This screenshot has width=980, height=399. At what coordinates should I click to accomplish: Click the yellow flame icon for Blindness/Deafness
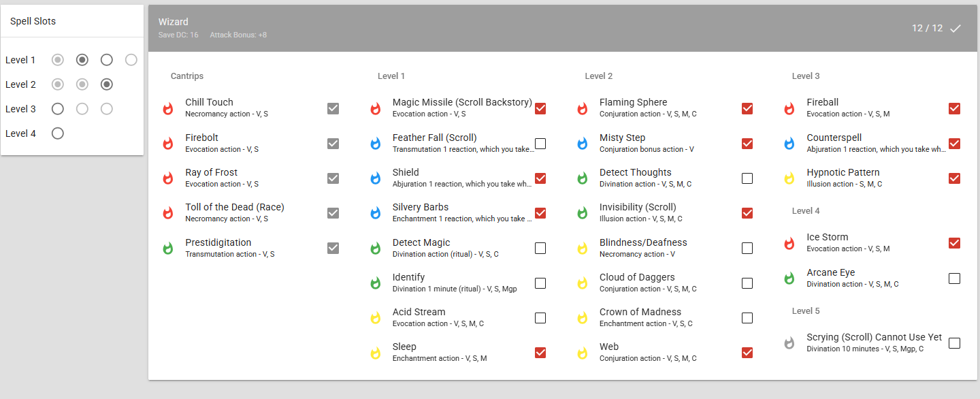tap(583, 249)
